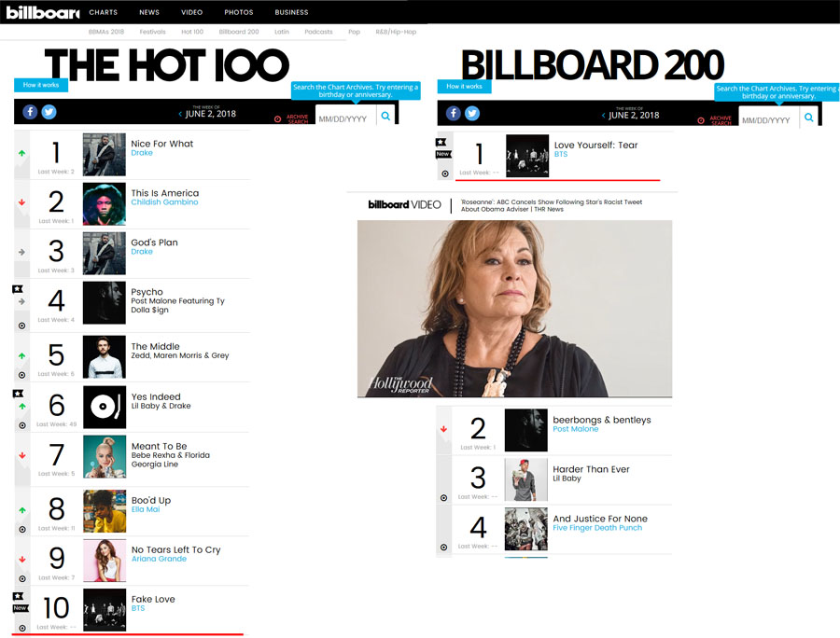Click the Billboard 200 archive search magnifier
Viewport: 840px width, 638px height.
[809, 118]
